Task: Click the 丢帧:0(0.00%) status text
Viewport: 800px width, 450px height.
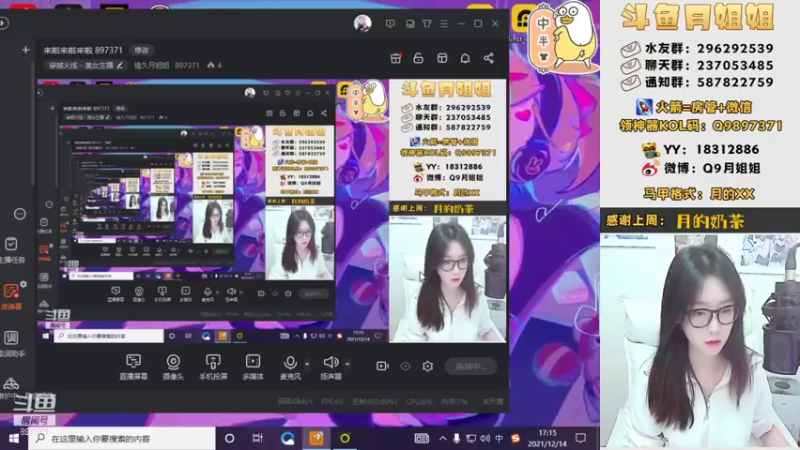Action: coord(374,402)
